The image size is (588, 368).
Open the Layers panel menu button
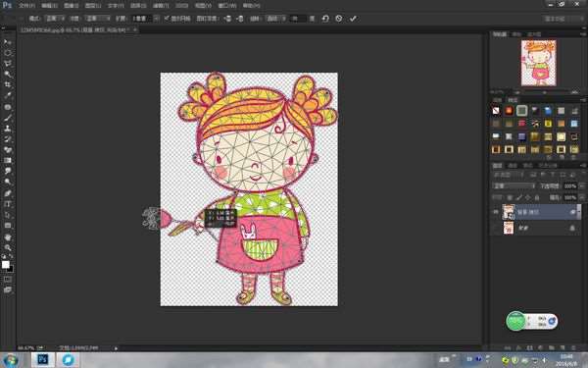click(583, 166)
